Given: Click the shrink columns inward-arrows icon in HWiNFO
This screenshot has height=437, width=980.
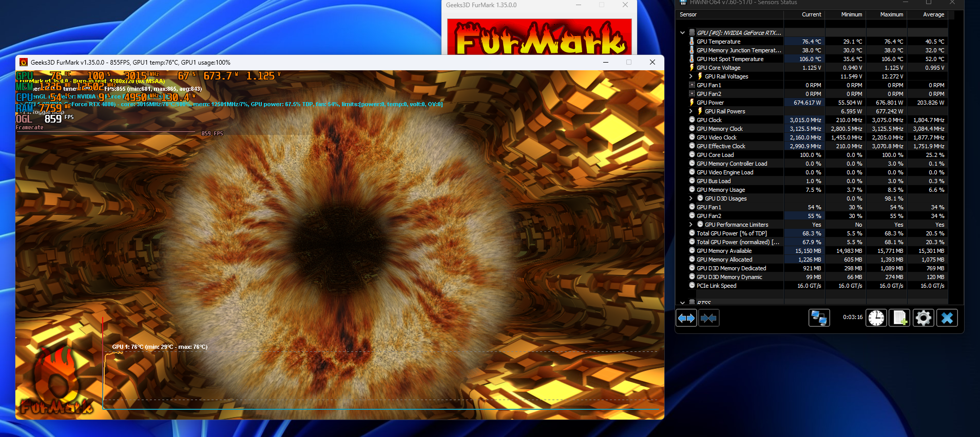Looking at the screenshot, I should point(708,319).
